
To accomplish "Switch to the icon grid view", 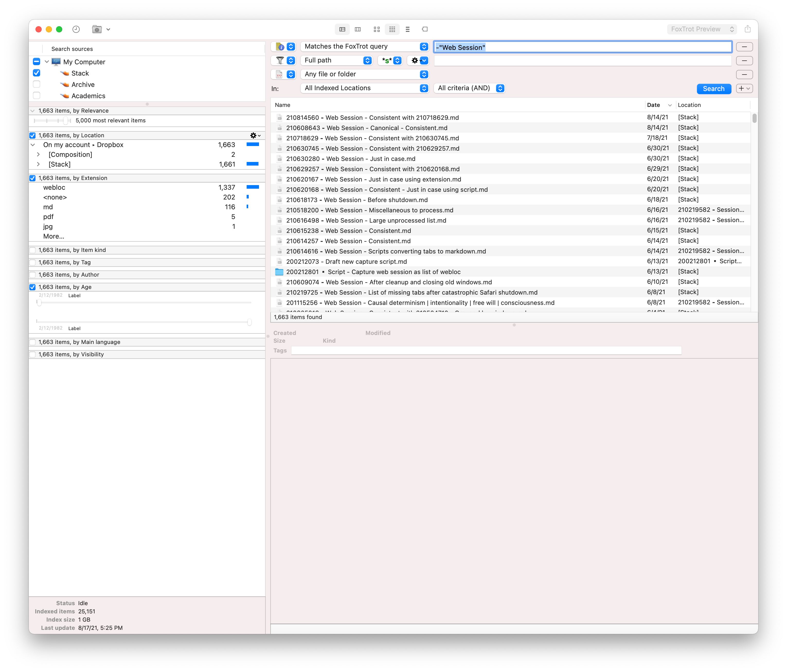I will [377, 29].
